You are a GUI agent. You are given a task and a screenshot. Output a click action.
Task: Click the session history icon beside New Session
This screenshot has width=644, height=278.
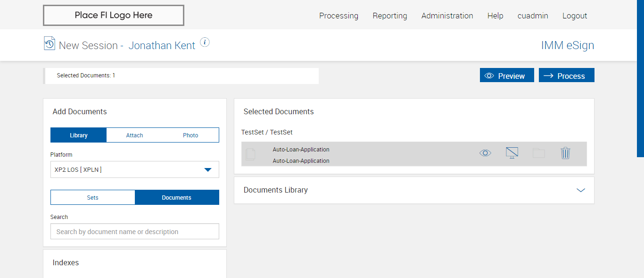pyautogui.click(x=49, y=43)
